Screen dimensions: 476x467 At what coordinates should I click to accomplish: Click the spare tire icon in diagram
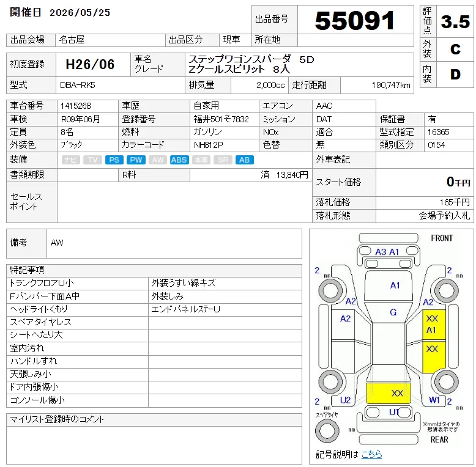327,430
